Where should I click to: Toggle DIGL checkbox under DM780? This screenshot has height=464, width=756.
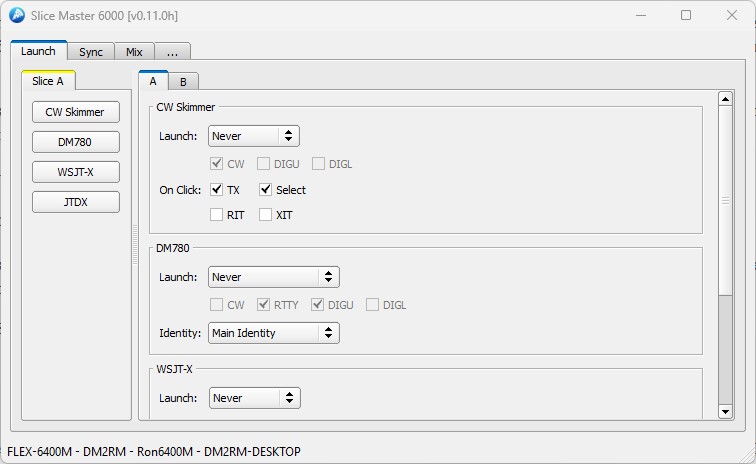coord(372,305)
